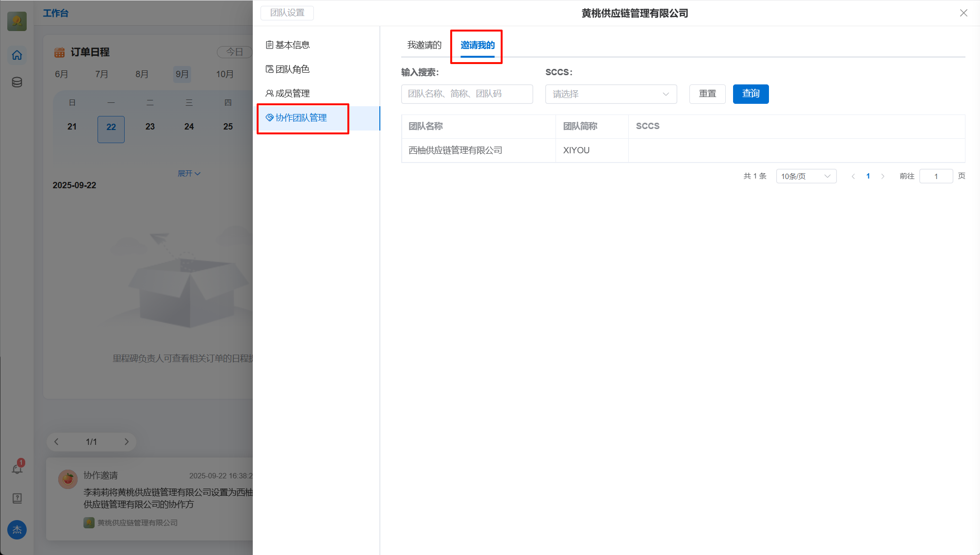Click the 重置 reset button
This screenshot has height=555, width=980.
point(707,94)
